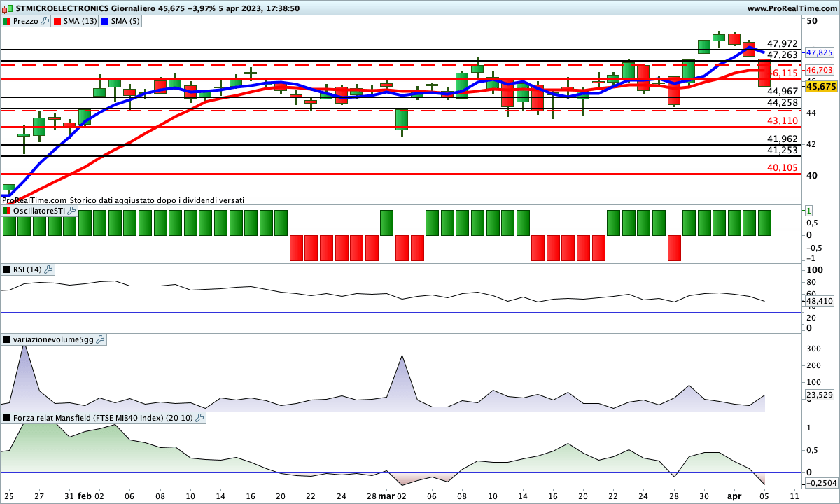Click the yellow 45,675 current price tag
840x504 pixels.
821,86
